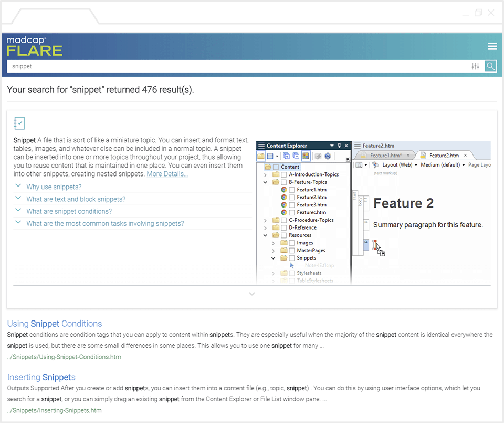Click the Resources folder icon
The height and width of the screenshot is (424, 504).
click(x=276, y=235)
